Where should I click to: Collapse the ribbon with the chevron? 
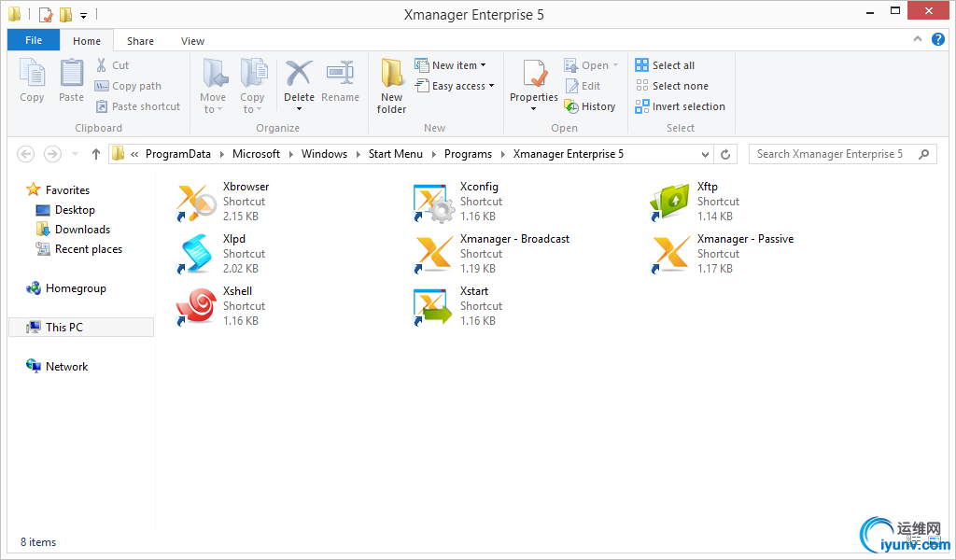coord(917,39)
